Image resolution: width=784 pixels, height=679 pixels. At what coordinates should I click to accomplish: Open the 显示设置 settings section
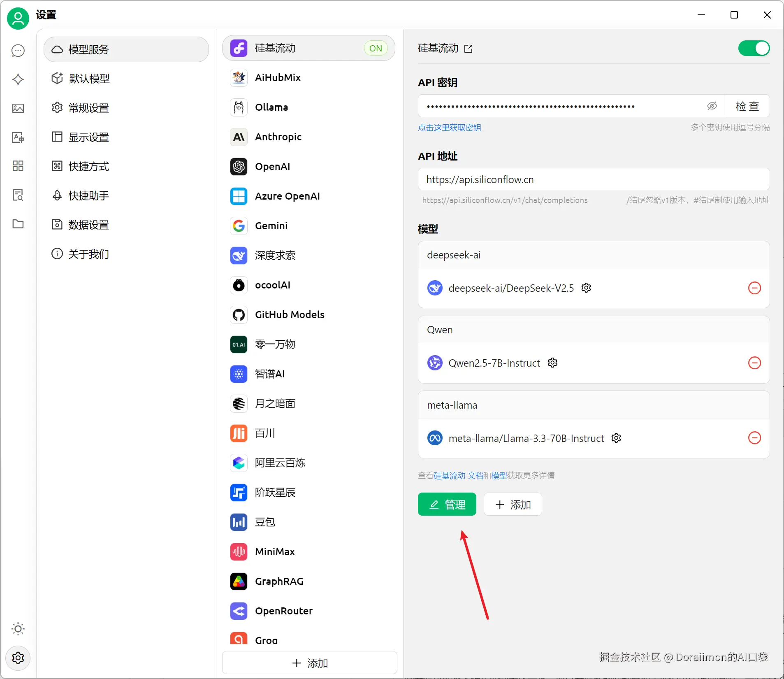pyautogui.click(x=126, y=137)
